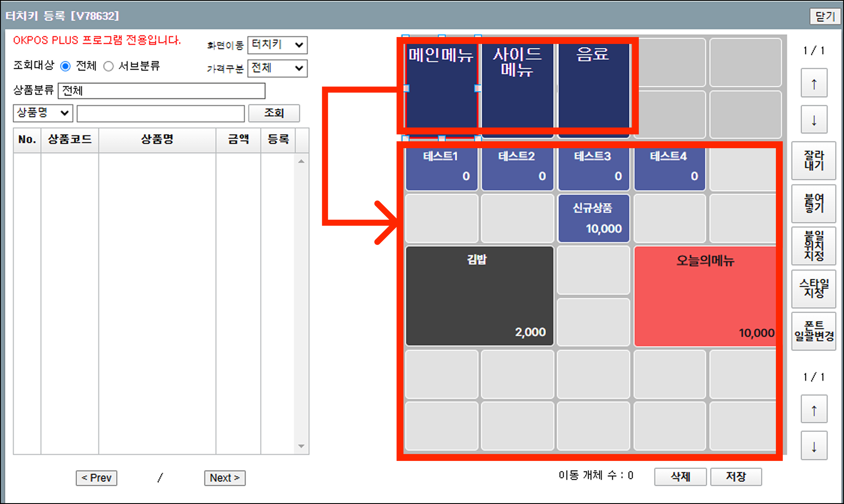Open the 화면이동 터치키 dropdown

coord(277,45)
